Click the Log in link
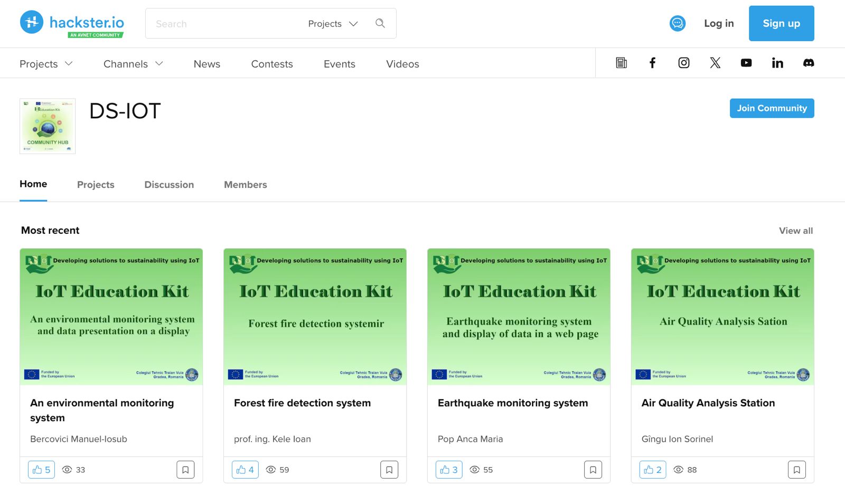Viewport: 845px width, 504px height. [719, 23]
